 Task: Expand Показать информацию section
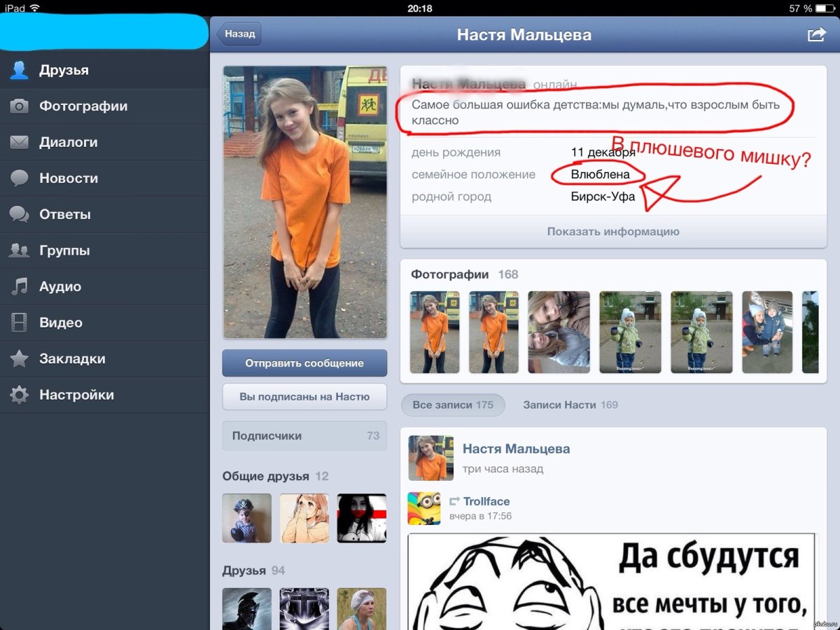(613, 232)
